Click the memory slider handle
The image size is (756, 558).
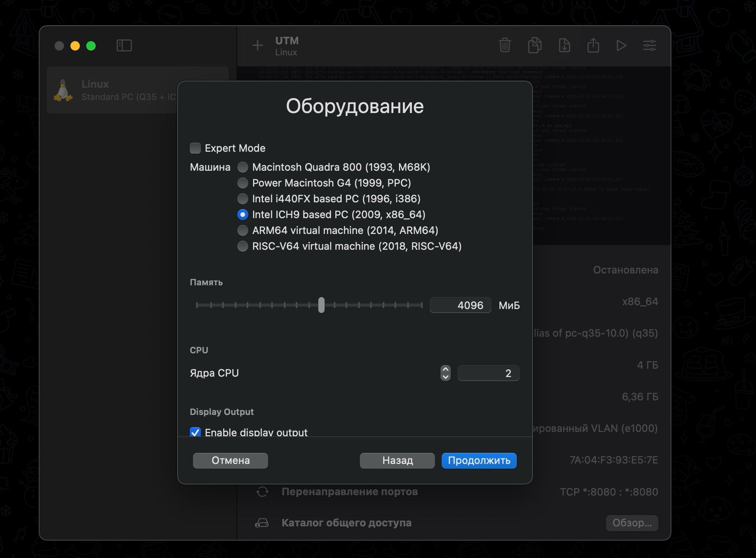tap(321, 305)
